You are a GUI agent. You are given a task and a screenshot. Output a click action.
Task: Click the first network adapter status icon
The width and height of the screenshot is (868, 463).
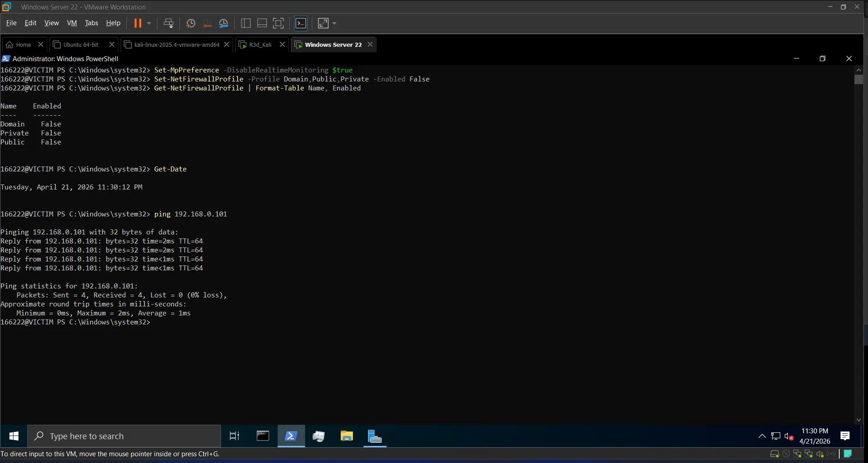pyautogui.click(x=797, y=454)
